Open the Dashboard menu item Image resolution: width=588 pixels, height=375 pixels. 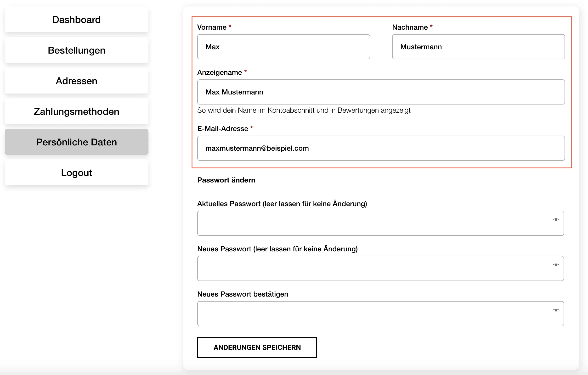pos(76,20)
